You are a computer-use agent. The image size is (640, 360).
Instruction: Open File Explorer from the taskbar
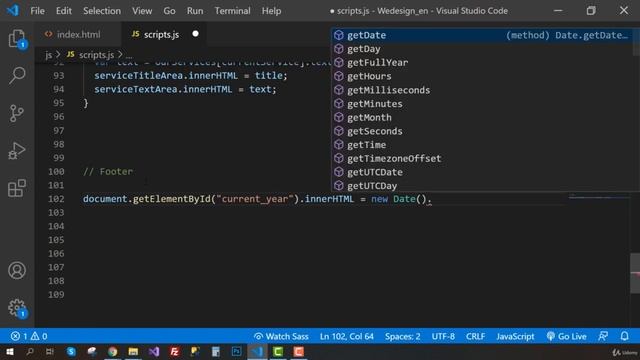133,352
